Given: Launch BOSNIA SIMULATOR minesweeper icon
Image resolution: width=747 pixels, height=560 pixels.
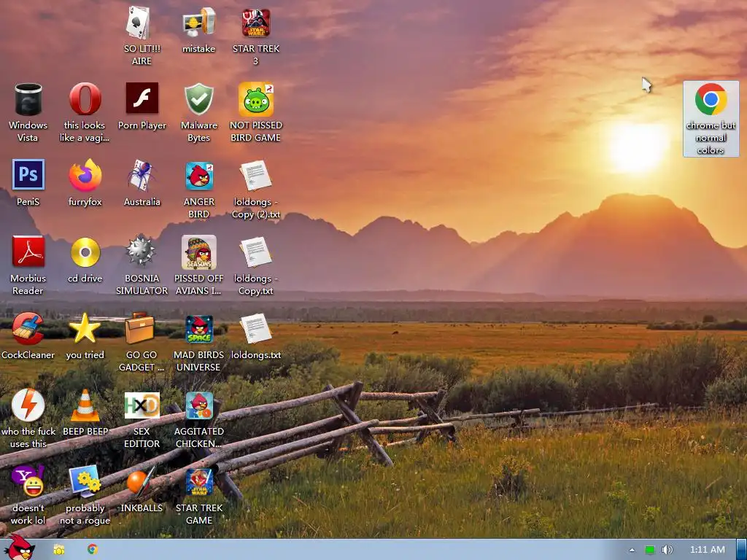Looking at the screenshot, I should coord(142,251).
